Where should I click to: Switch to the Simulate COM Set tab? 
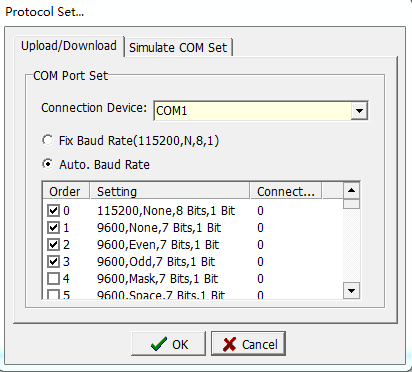178,48
